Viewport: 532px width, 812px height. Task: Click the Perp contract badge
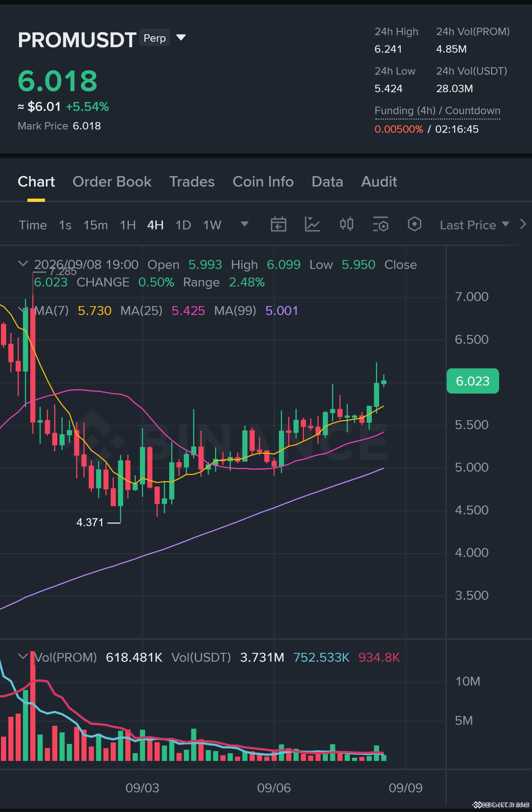(155, 38)
